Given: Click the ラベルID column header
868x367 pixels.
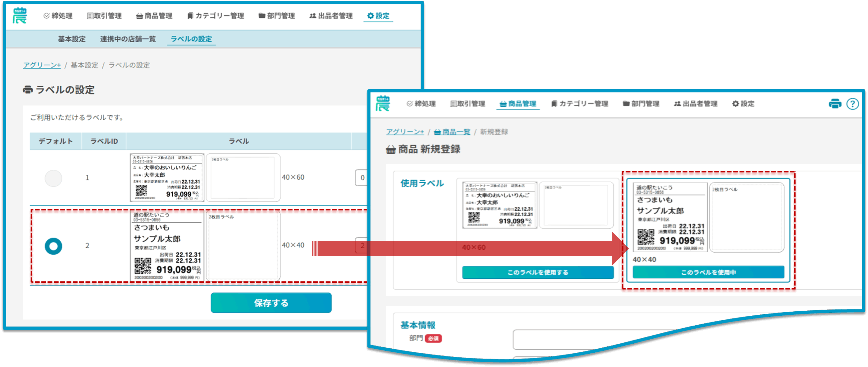Looking at the screenshot, I should click(x=104, y=141).
